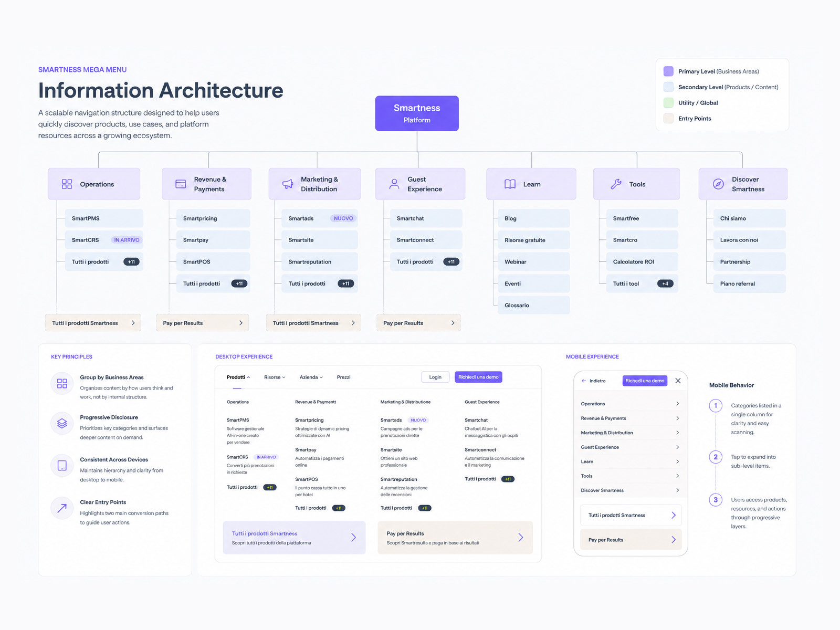This screenshot has width=840, height=630.
Task: Click the Progressive Disclosure layers icon
Action: (x=62, y=423)
